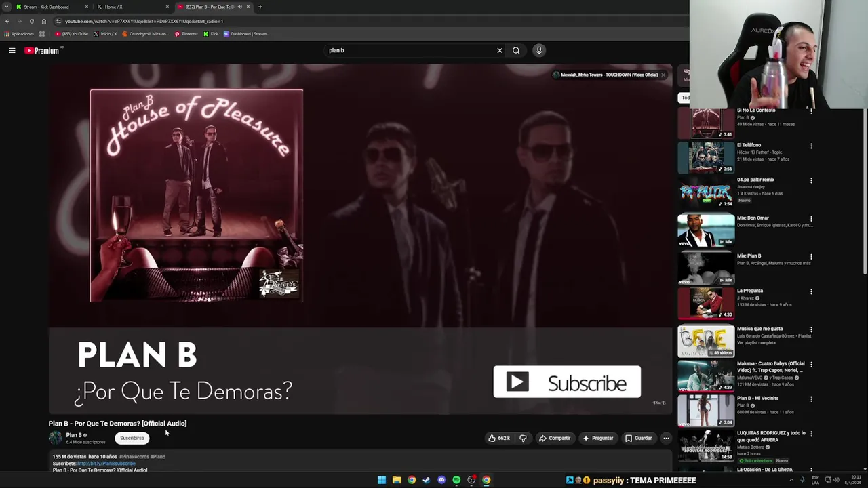Image resolution: width=868 pixels, height=488 pixels.
Task: Start voice search with the microphone
Action: pyautogui.click(x=539, y=50)
